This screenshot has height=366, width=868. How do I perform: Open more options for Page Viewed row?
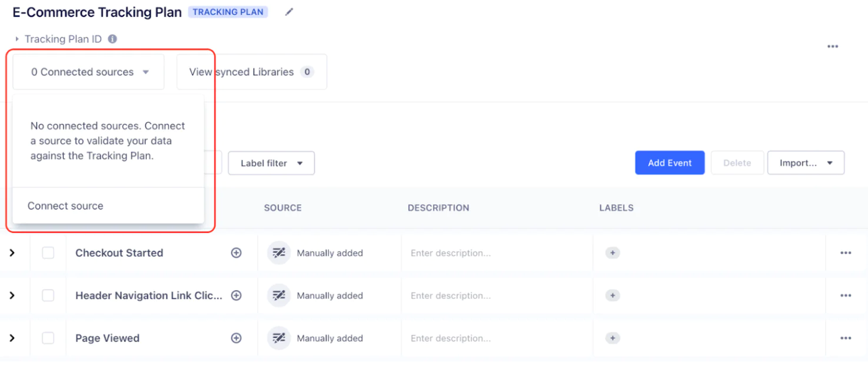(846, 338)
